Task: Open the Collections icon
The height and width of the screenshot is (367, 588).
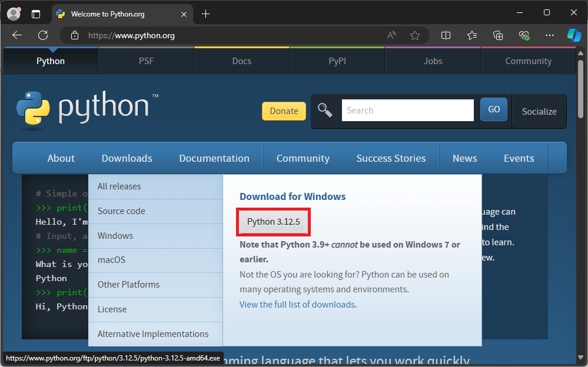Action: (497, 35)
